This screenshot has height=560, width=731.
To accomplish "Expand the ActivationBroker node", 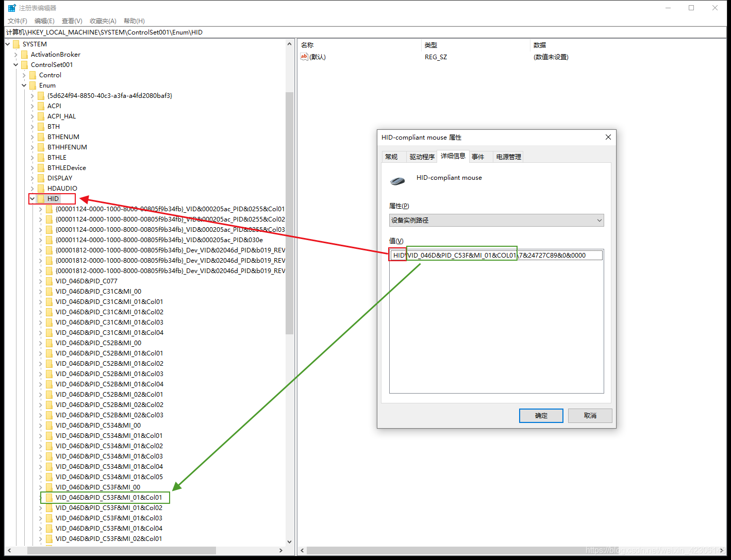I will point(15,55).
